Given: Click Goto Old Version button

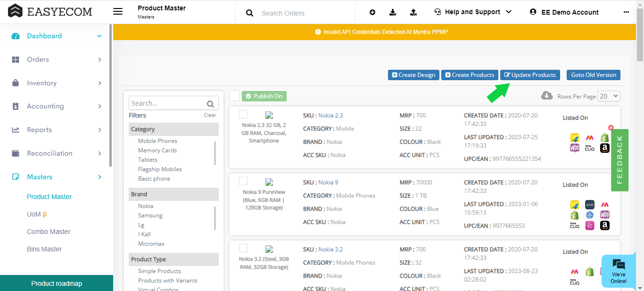Looking at the screenshot, I should tap(594, 75).
